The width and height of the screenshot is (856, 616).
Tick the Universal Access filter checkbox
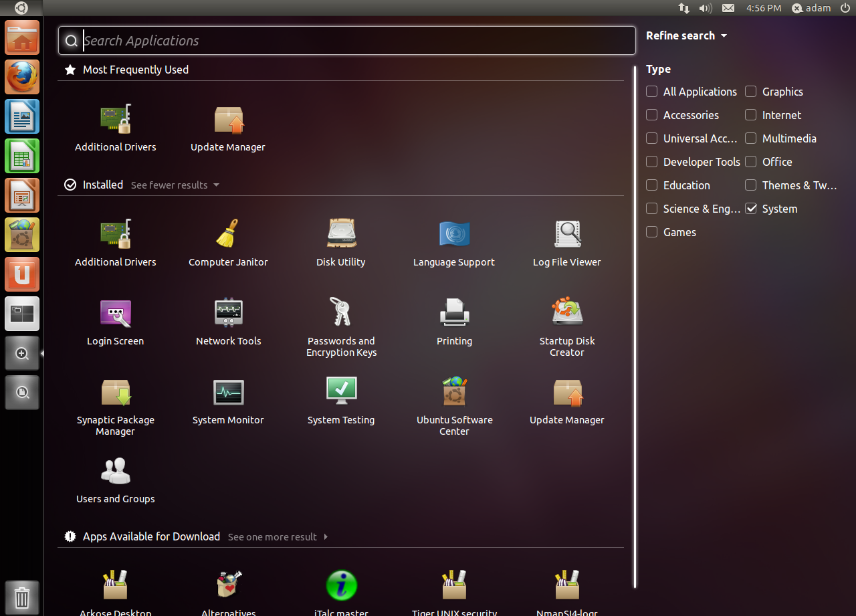click(x=652, y=138)
